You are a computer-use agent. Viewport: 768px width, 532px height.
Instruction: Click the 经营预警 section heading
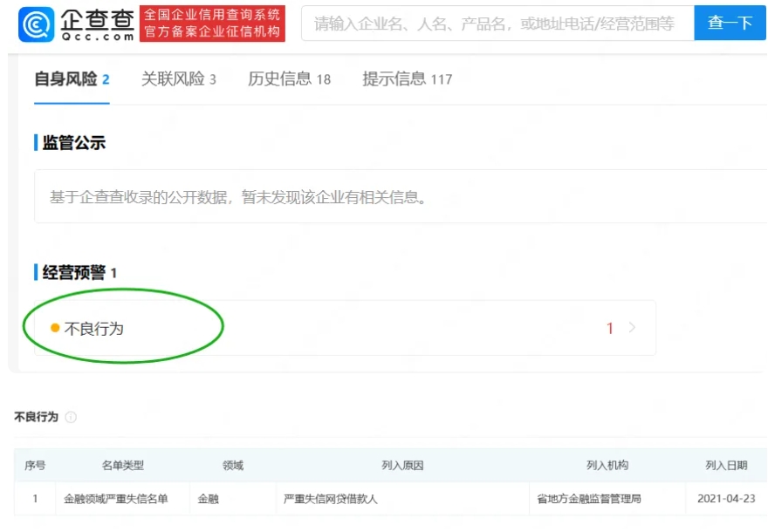(x=73, y=273)
